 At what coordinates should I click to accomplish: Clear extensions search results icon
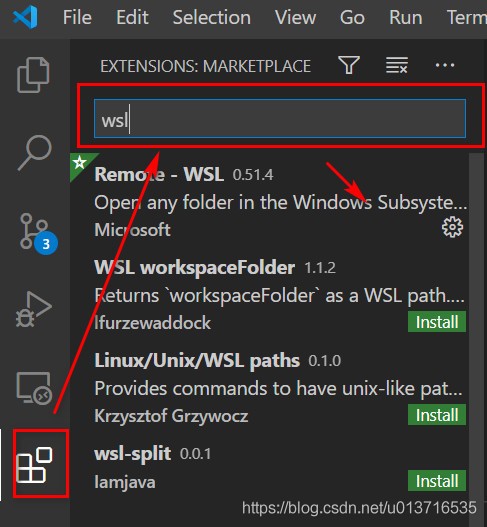(x=397, y=65)
